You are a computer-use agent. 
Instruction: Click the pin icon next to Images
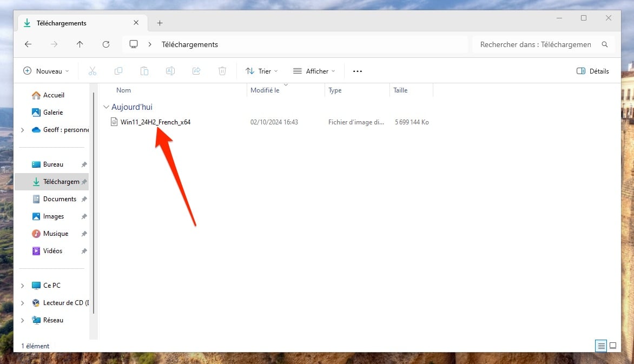pyautogui.click(x=84, y=216)
